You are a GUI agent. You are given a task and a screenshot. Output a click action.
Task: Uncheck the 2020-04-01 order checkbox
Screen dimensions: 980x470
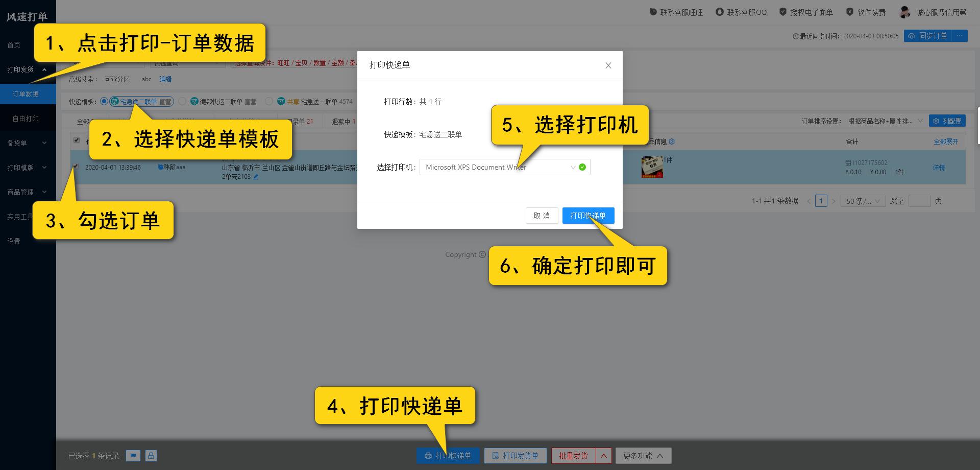click(x=75, y=166)
